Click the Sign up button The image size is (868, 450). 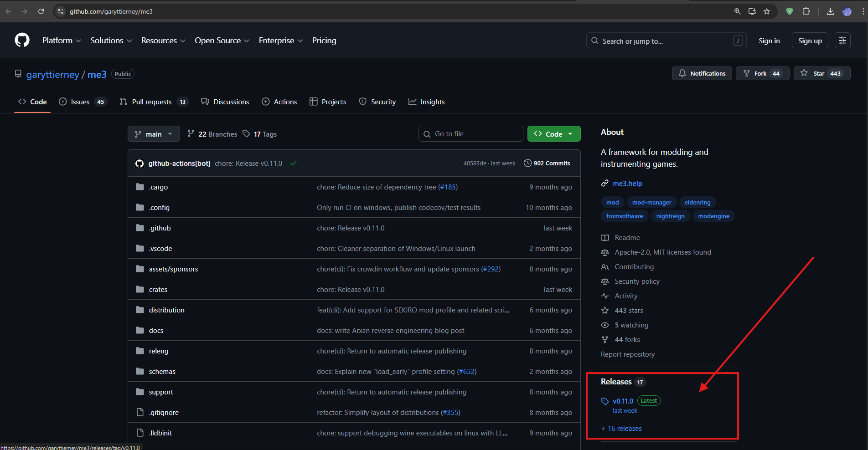(810, 41)
